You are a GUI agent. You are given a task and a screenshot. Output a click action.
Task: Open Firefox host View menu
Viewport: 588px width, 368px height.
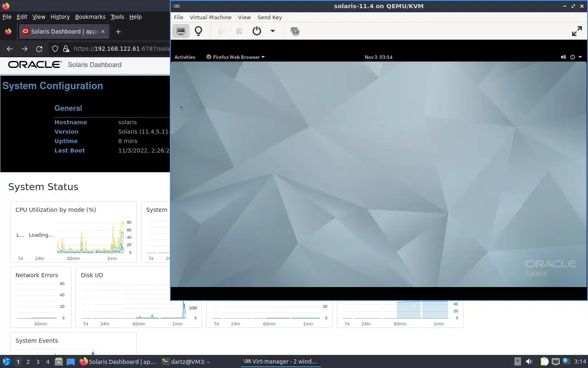[39, 17]
